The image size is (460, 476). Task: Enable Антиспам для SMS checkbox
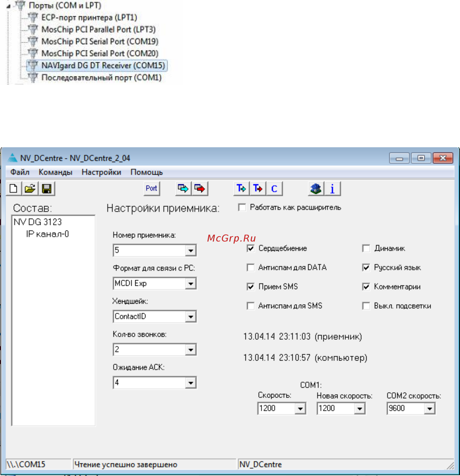(250, 306)
